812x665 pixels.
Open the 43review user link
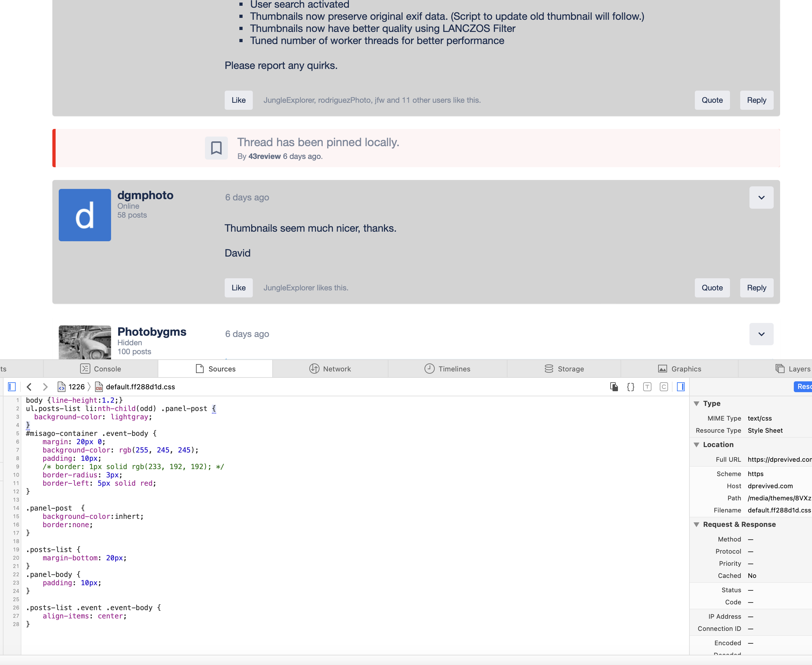(x=264, y=156)
